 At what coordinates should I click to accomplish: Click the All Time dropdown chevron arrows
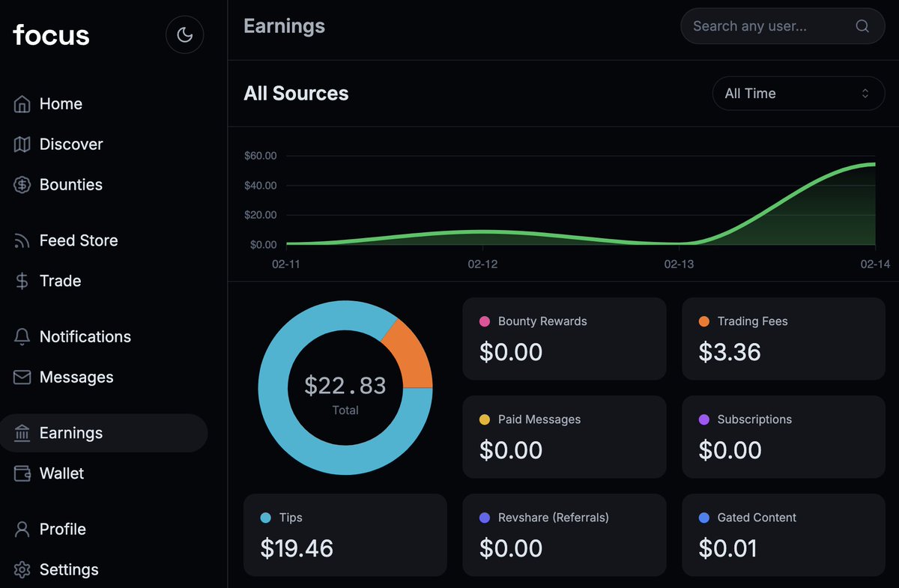click(x=865, y=94)
